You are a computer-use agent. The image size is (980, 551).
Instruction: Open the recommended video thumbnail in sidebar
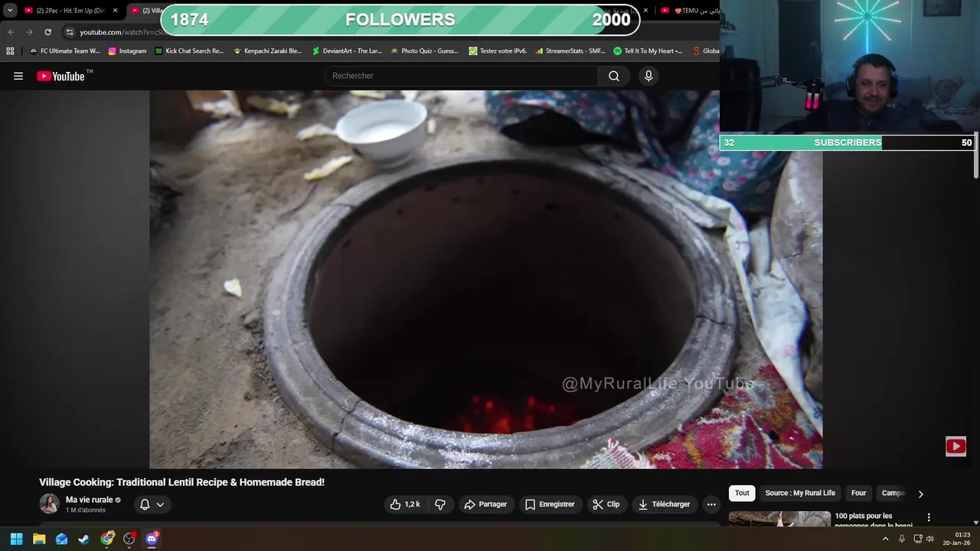click(x=779, y=519)
